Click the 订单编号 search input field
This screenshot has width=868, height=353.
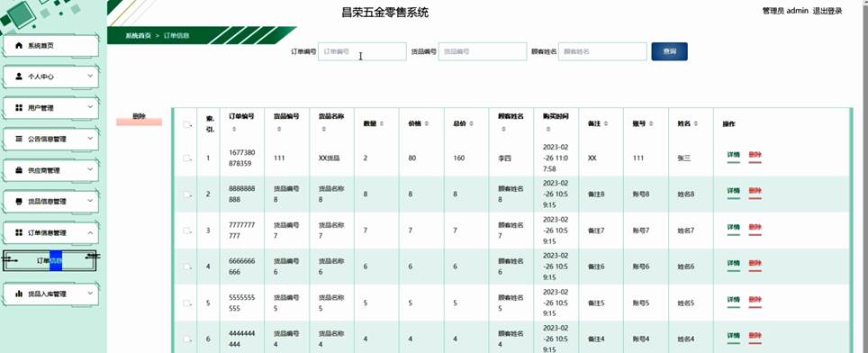(362, 51)
